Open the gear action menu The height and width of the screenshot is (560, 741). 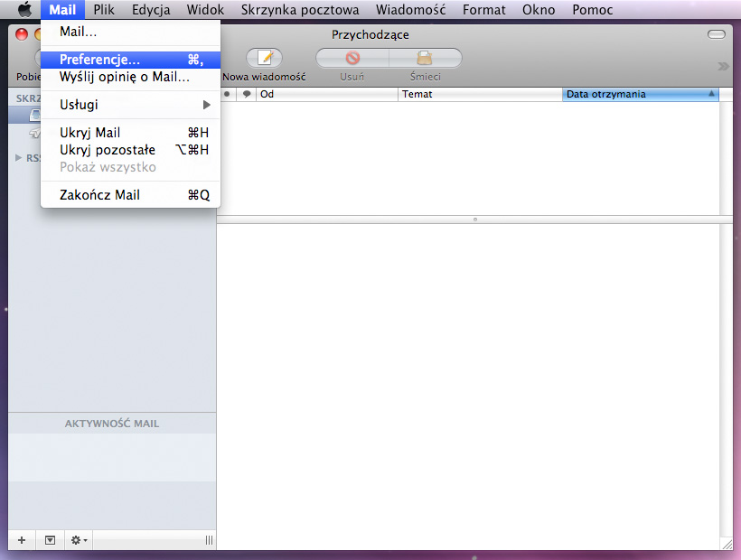[79, 540]
